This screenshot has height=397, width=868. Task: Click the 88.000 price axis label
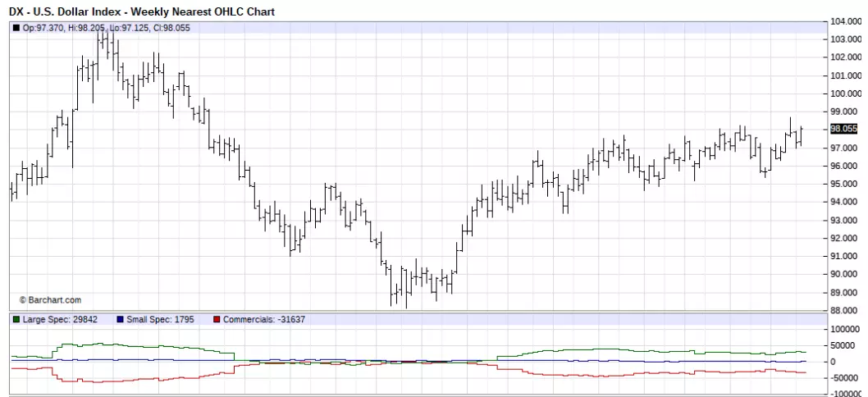point(845,311)
